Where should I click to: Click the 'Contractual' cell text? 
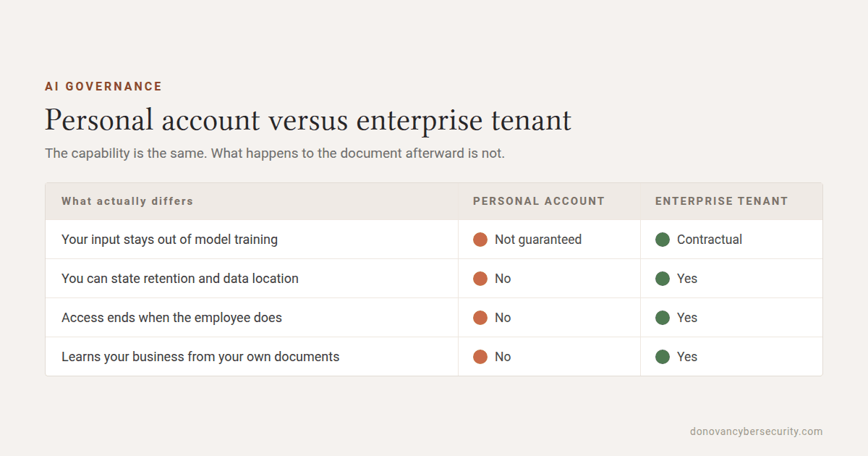(x=710, y=240)
